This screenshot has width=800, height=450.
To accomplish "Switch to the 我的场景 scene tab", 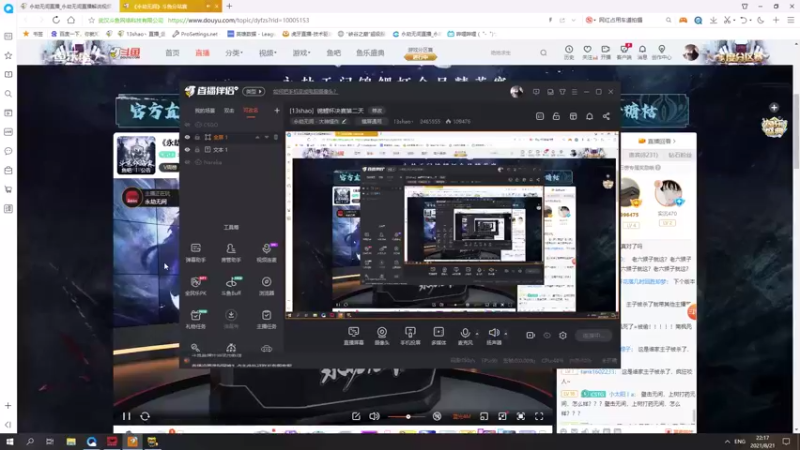I will pos(205,111).
